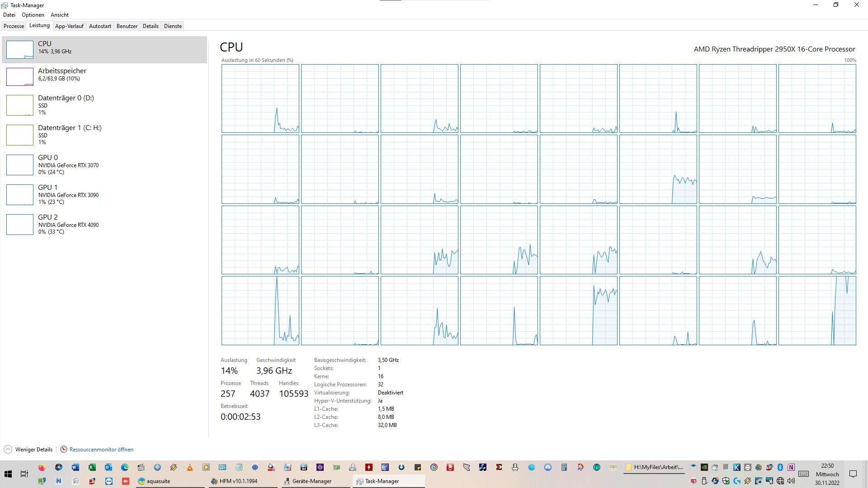Click the clock showing 22:50
Image resolution: width=868 pixels, height=488 pixels.
tap(827, 466)
